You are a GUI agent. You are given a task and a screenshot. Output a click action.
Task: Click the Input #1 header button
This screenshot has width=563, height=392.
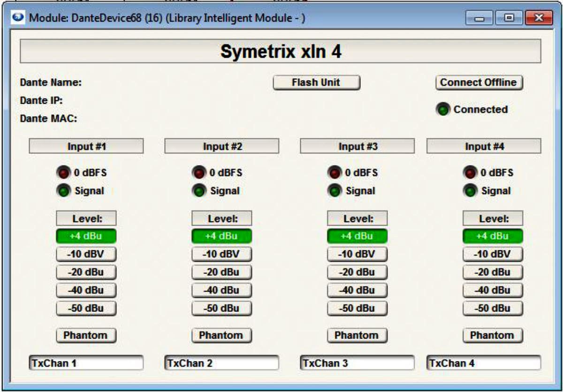(86, 146)
